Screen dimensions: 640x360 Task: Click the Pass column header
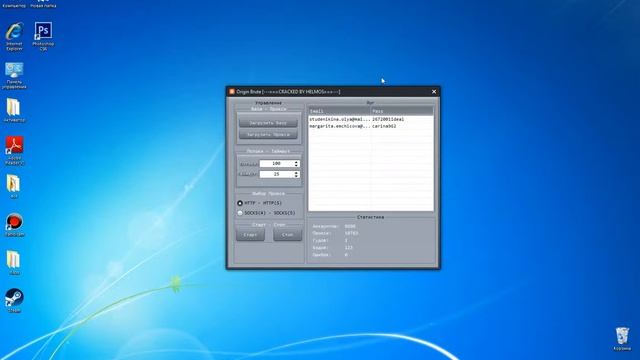point(402,111)
